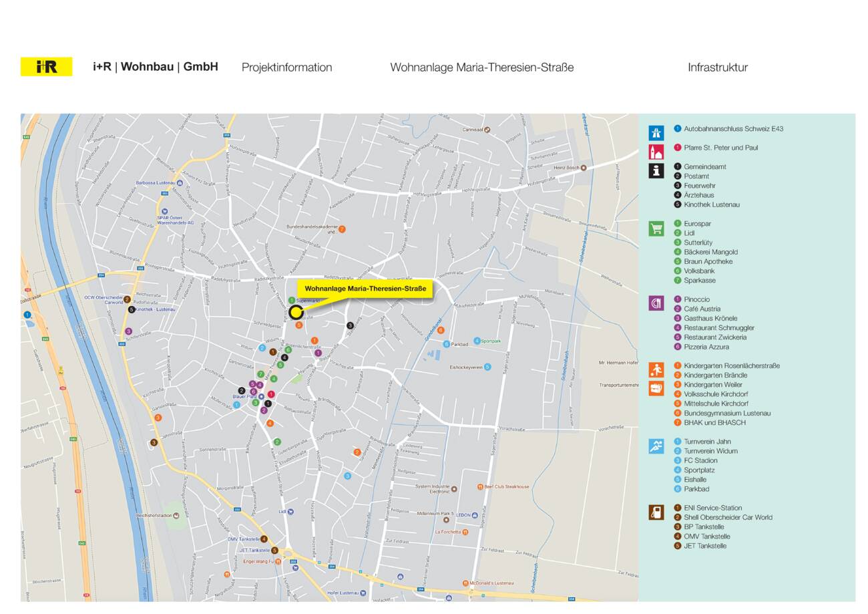Click the yellow circle project location marker
The image size is (868, 614).
[x=296, y=312]
